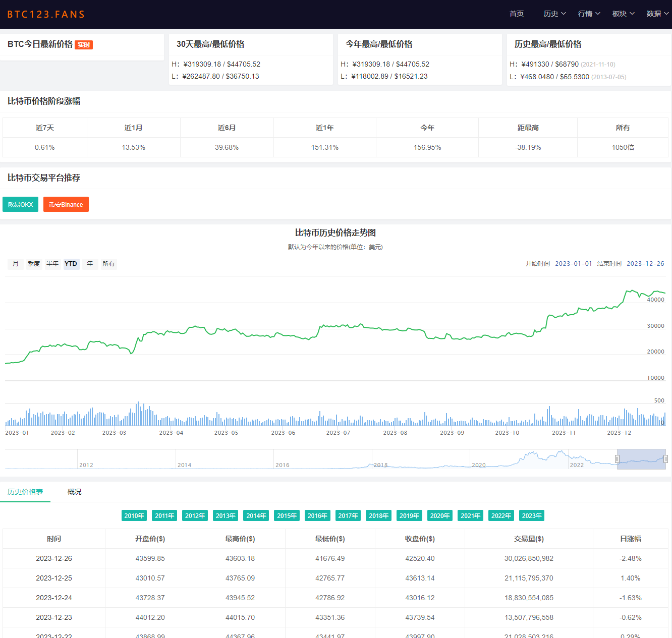Switch chart range to 半年
This screenshot has height=638, width=672.
52,264
